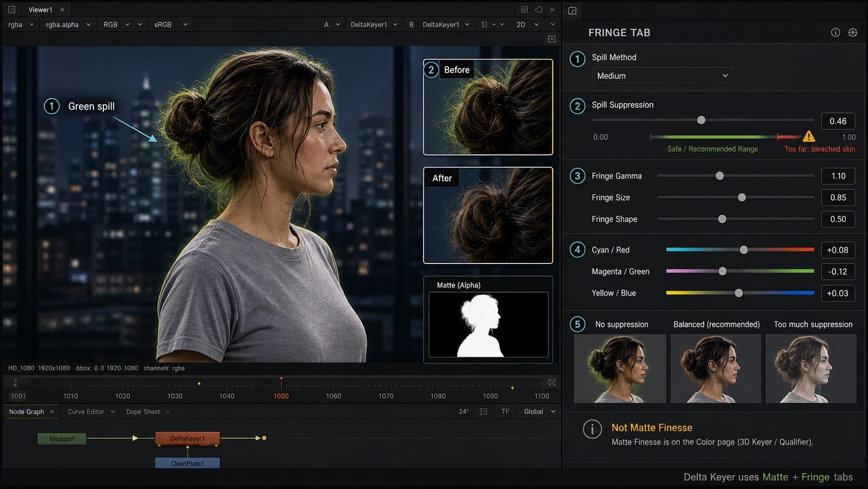Open the Fringe Tab settings gear
Viewport: 868px width, 489px height.
click(852, 32)
